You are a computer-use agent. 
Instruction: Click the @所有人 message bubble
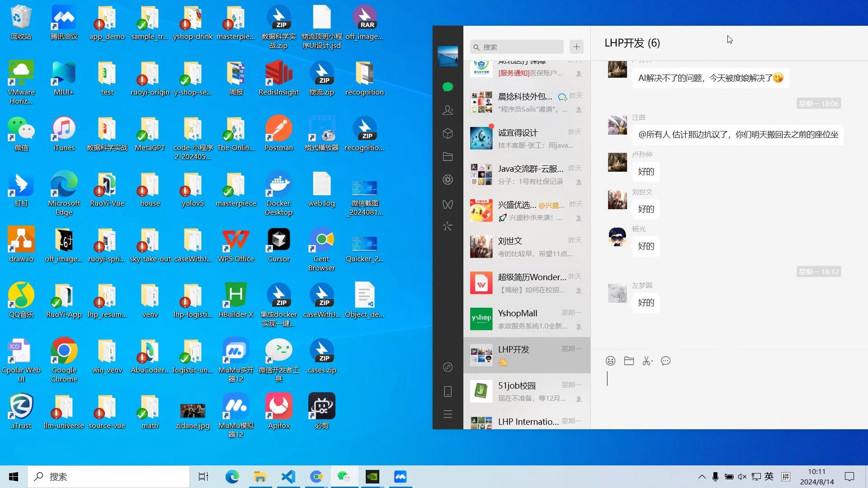[738, 134]
